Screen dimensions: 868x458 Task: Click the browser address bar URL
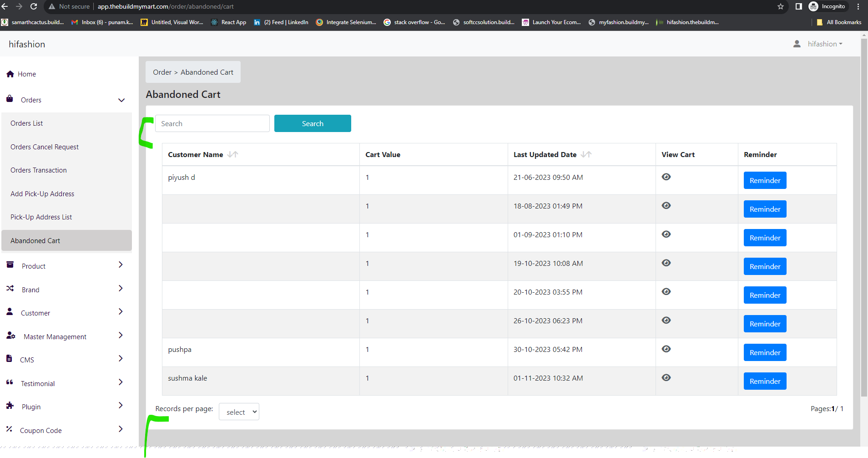point(166,6)
